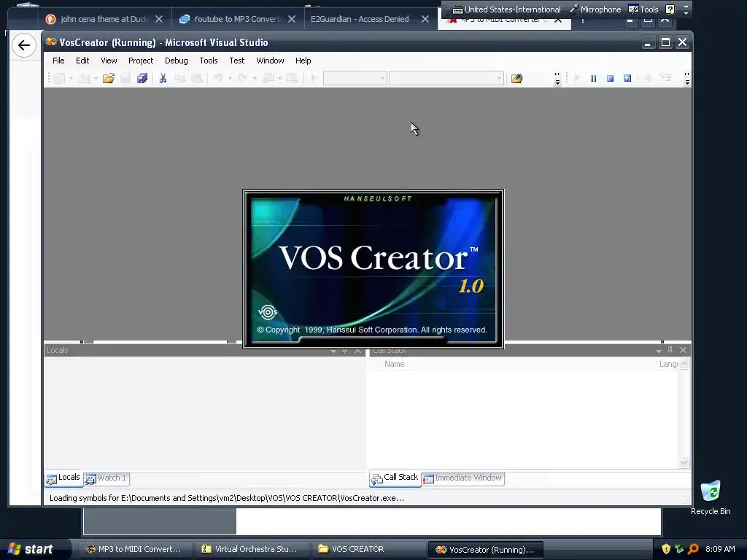Click the Open File folder toolbar icon
Image resolution: width=747 pixels, height=560 pixels.
pos(109,78)
